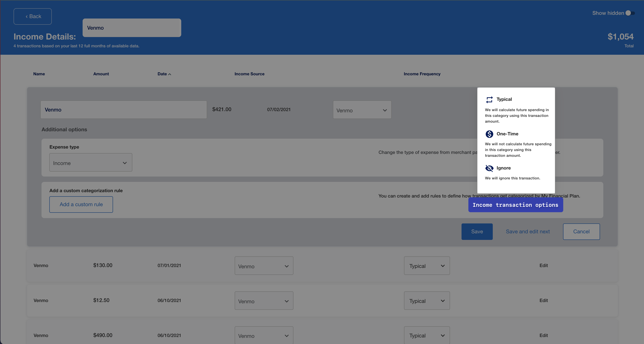The image size is (644, 344).
Task: Click Add a custom rule button
Action: point(81,205)
